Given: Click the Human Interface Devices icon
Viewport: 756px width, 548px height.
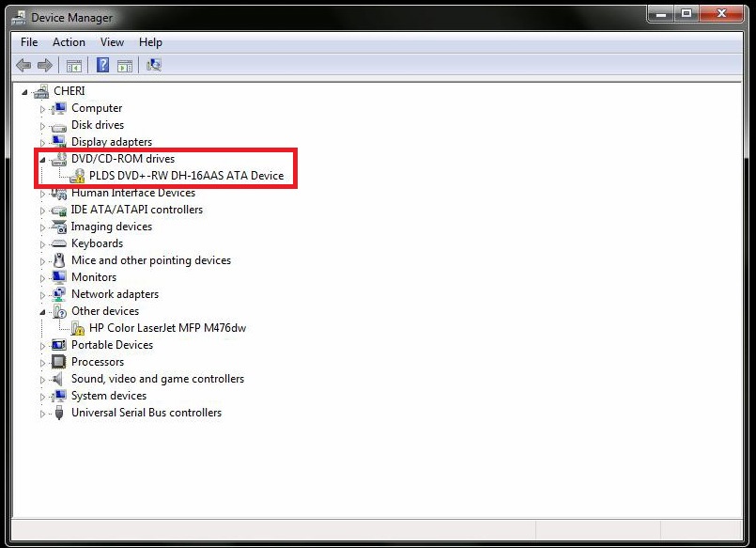Looking at the screenshot, I should [x=59, y=194].
